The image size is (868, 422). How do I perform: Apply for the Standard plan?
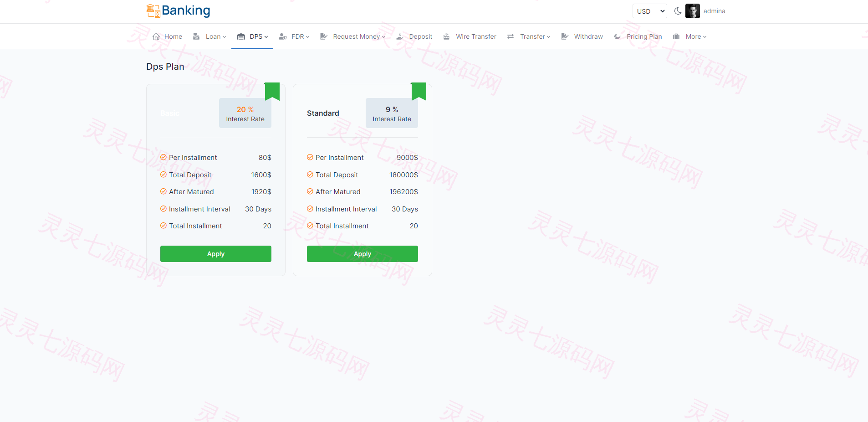click(x=363, y=254)
